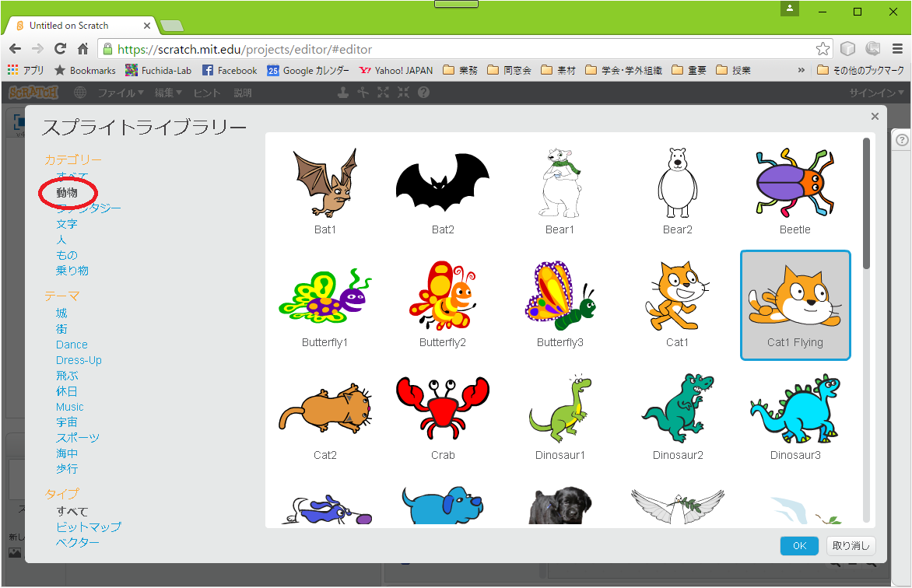Click the sprite library vertical scrollbar
912x588 pixels.
click(866, 204)
